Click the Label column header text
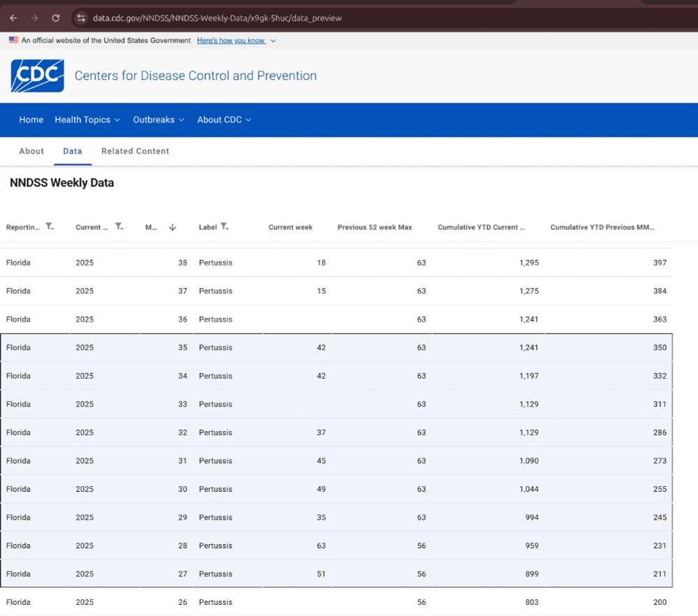 click(x=207, y=227)
